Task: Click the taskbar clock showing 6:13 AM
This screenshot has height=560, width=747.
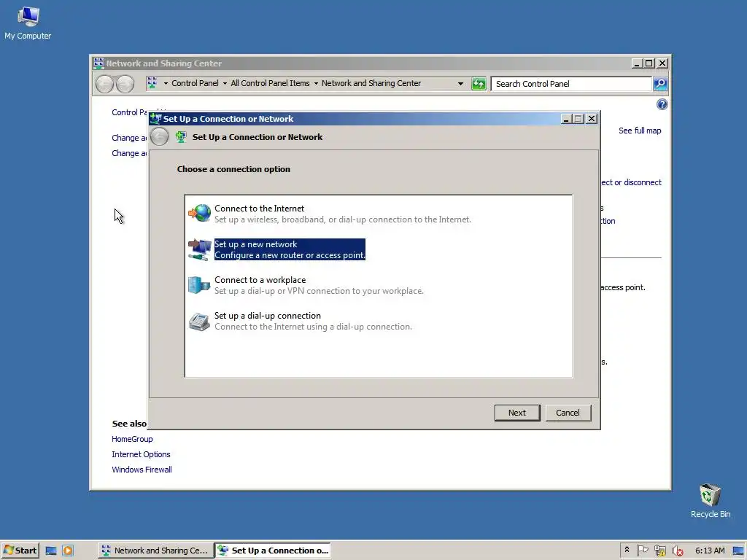Action: click(x=710, y=551)
